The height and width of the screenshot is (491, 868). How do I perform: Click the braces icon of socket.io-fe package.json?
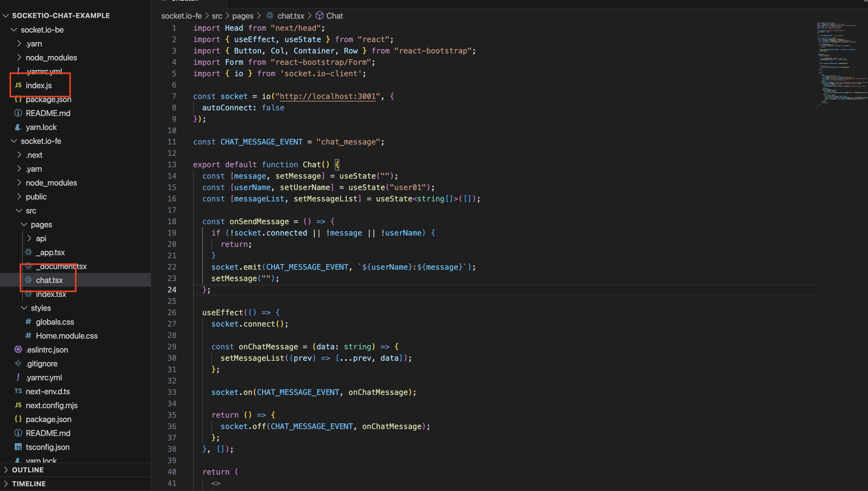pyautogui.click(x=18, y=419)
